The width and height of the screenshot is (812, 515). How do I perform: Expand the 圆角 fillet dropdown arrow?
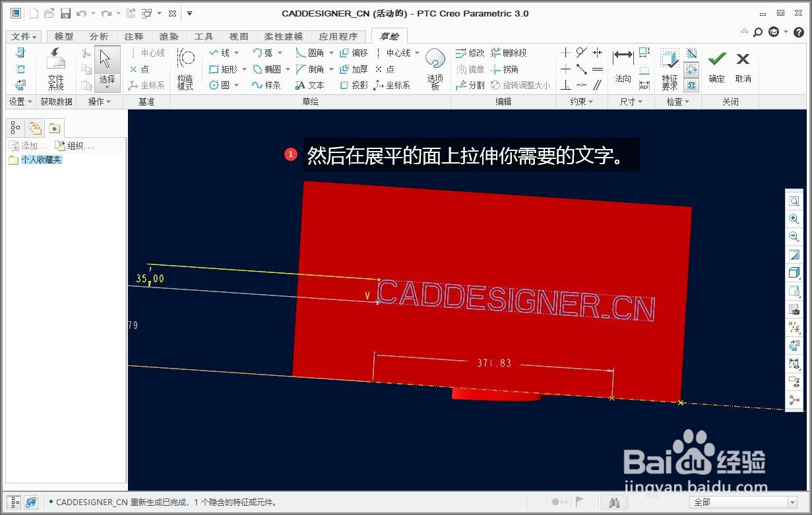coord(330,53)
